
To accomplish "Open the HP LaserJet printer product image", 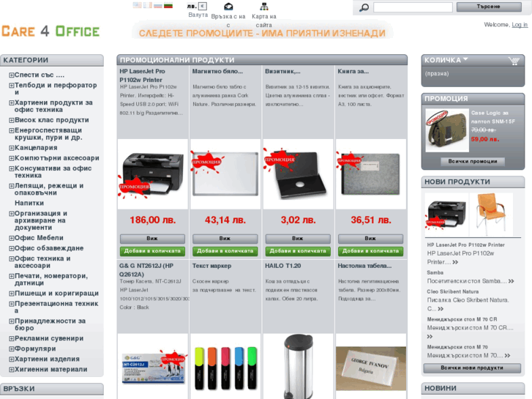I will [153, 174].
